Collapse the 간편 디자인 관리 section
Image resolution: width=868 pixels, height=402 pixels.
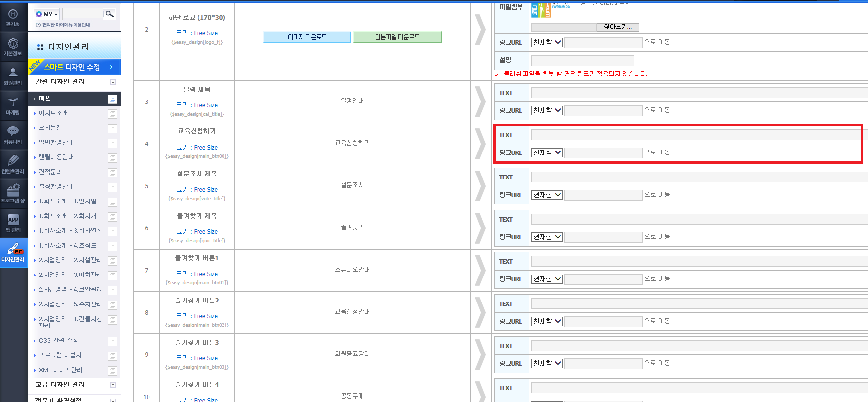click(x=113, y=82)
